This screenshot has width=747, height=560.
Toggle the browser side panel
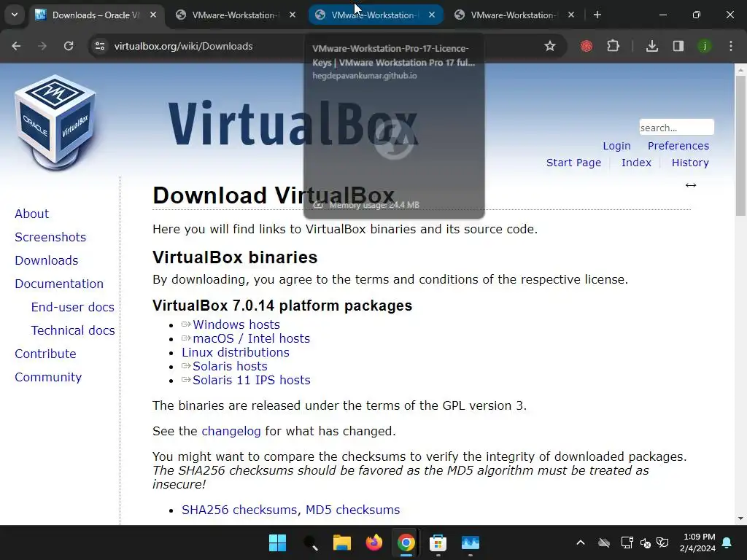[678, 46]
